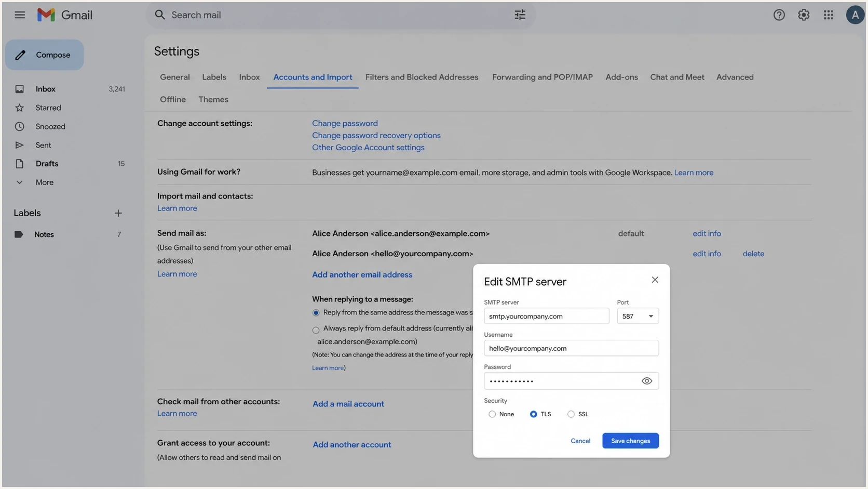Open the Sent folder
This screenshot has height=489, width=868.
tap(43, 146)
